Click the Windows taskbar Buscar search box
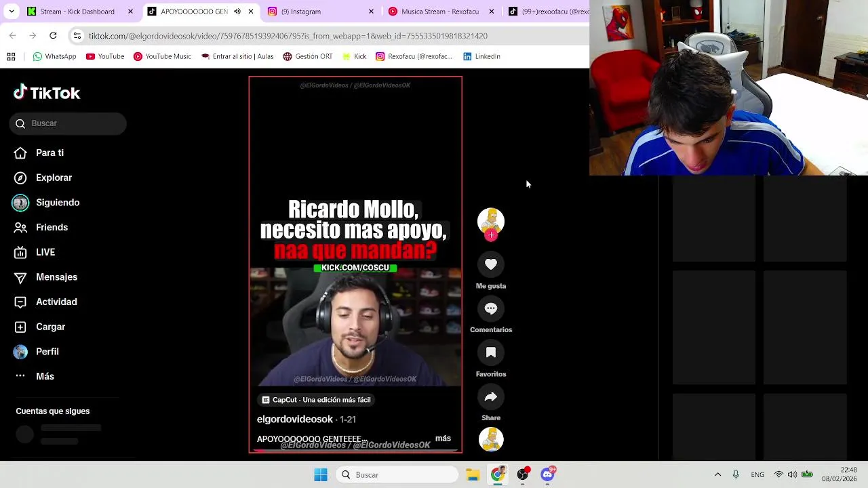 (x=397, y=475)
